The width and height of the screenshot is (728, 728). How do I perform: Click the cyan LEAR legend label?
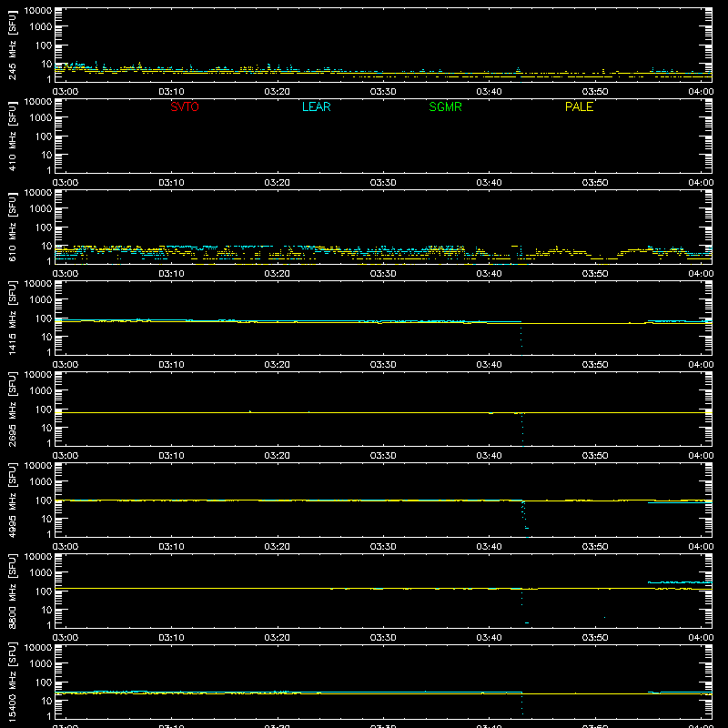316,106
